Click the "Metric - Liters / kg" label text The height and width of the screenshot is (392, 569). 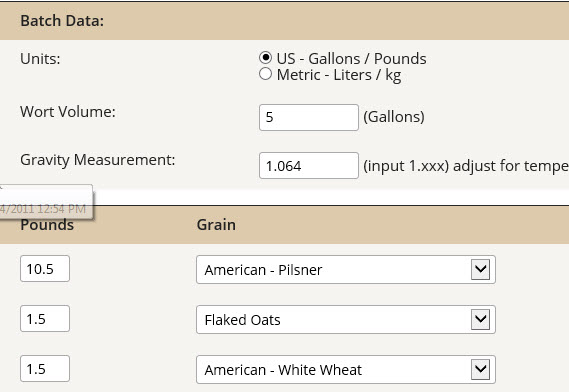point(339,75)
